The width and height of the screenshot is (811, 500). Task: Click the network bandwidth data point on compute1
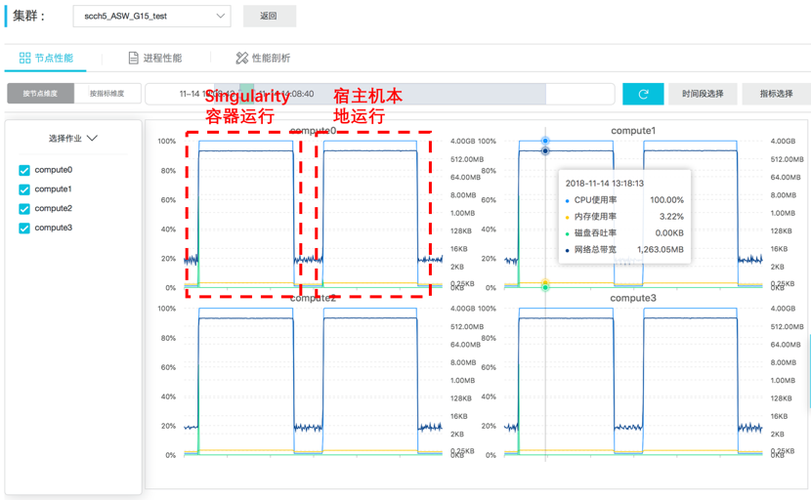click(x=545, y=151)
